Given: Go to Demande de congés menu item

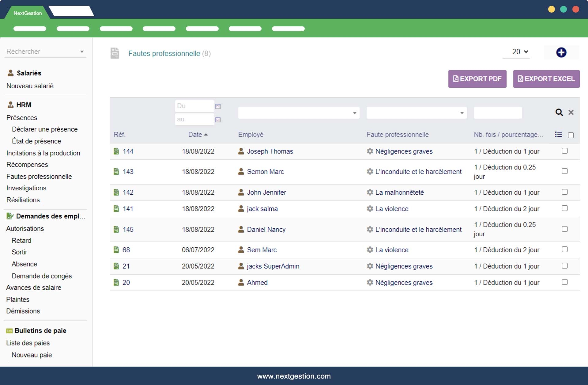Looking at the screenshot, I should click(x=42, y=276).
